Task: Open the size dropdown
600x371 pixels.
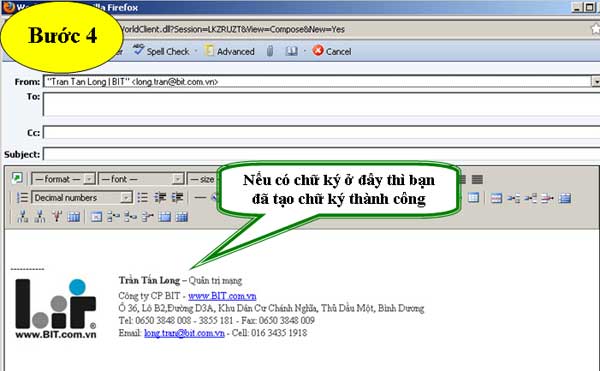Action: 203,179
